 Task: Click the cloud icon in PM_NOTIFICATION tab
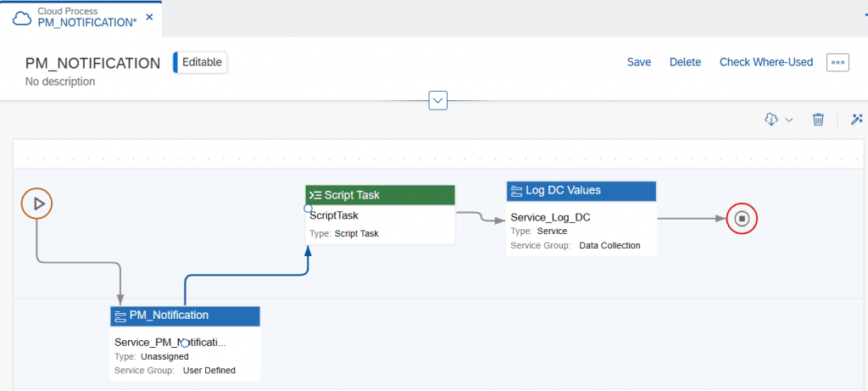tap(22, 18)
